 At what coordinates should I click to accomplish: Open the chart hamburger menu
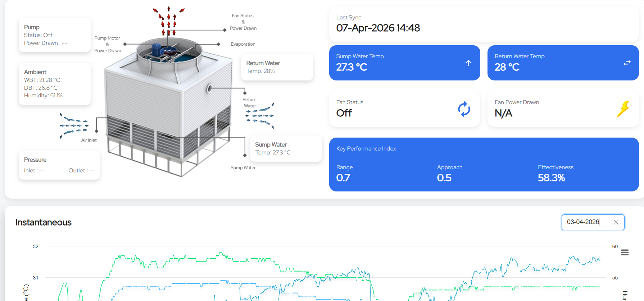click(x=625, y=253)
